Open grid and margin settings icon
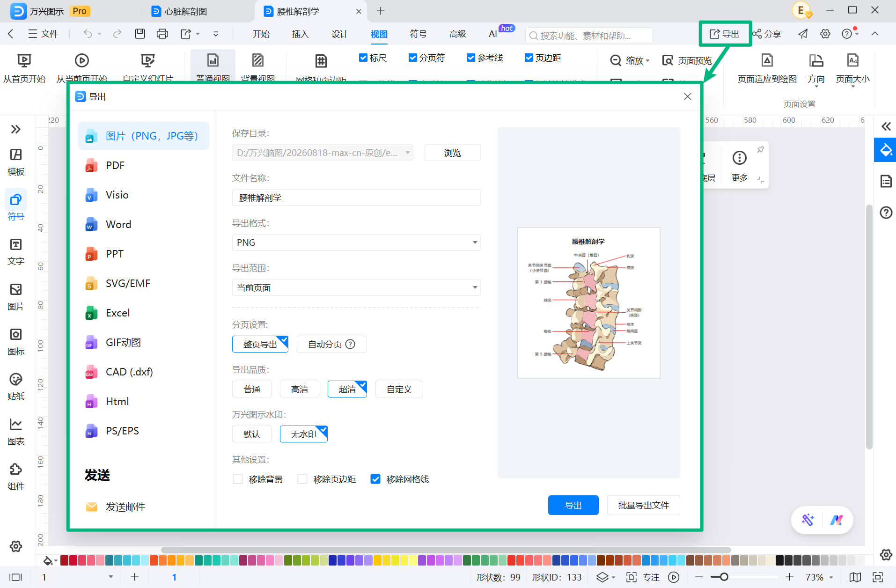This screenshot has width=896, height=588. click(x=321, y=61)
